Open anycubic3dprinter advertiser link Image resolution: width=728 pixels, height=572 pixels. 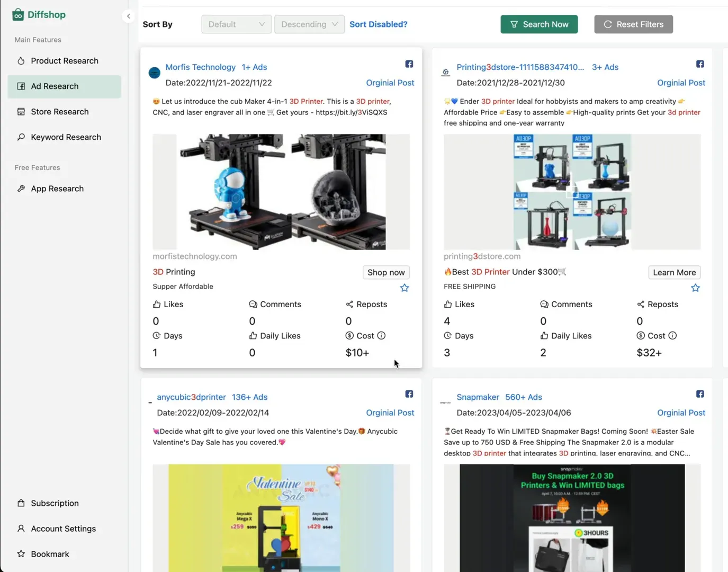[x=191, y=397]
